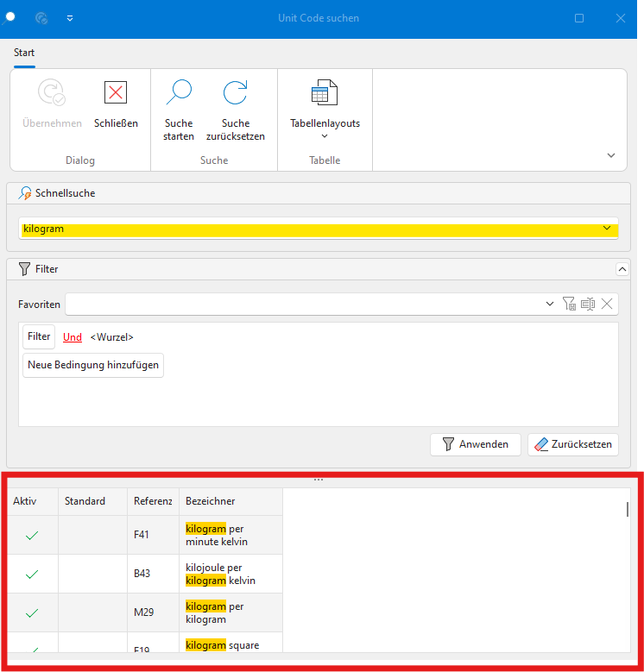Image resolution: width=644 pixels, height=672 pixels.
Task: Toggle the Aktiv checkmark for row B43
Action: [x=32, y=574]
